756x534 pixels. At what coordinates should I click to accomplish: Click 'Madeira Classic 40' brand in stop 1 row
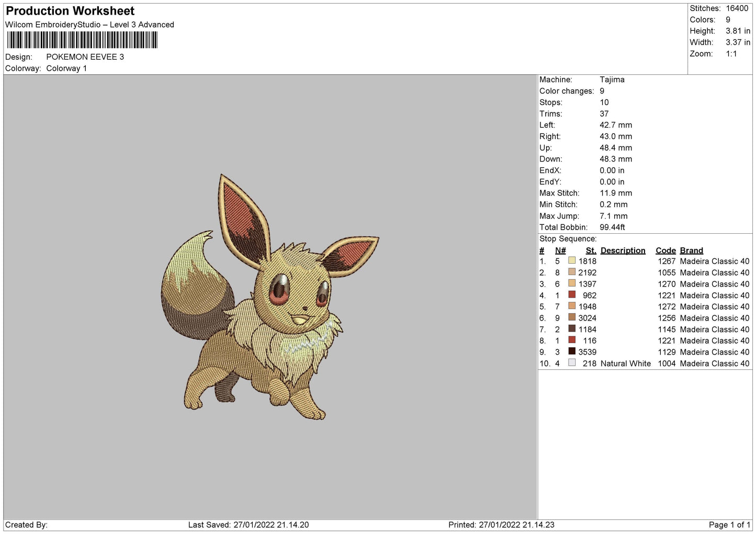point(715,262)
